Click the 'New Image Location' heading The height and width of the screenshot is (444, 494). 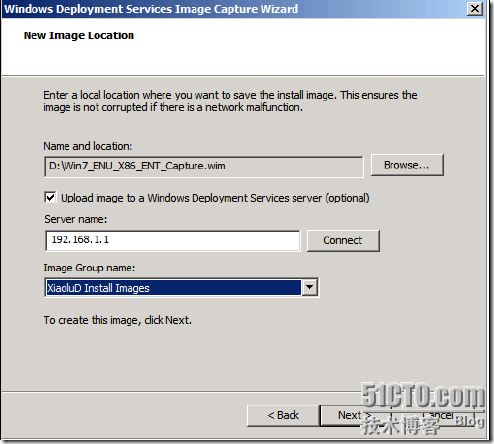(79, 35)
